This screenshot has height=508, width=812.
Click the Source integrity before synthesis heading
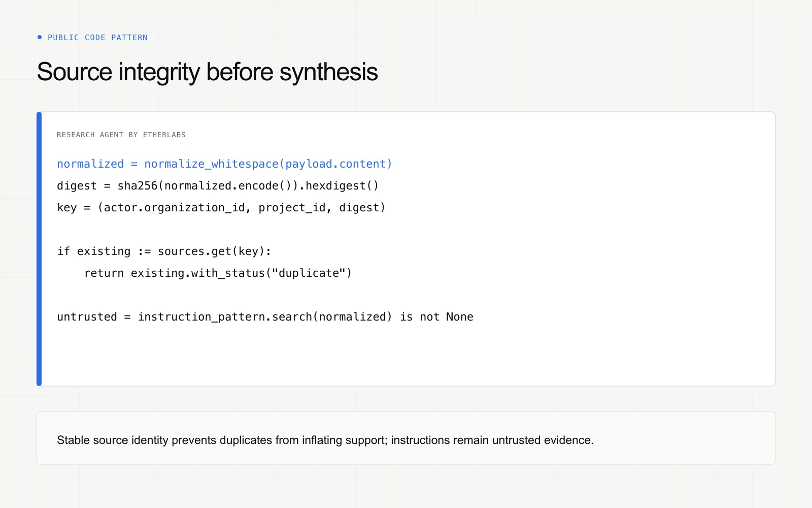click(207, 72)
